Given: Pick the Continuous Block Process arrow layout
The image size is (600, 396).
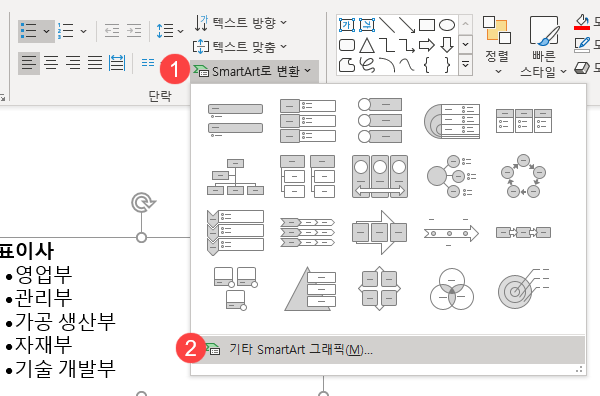Looking at the screenshot, I should pyautogui.click(x=380, y=232).
